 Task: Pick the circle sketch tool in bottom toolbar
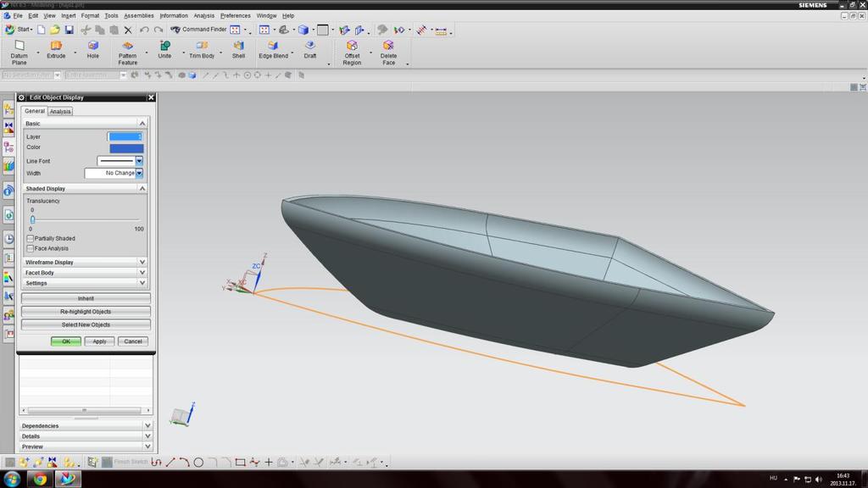point(198,462)
